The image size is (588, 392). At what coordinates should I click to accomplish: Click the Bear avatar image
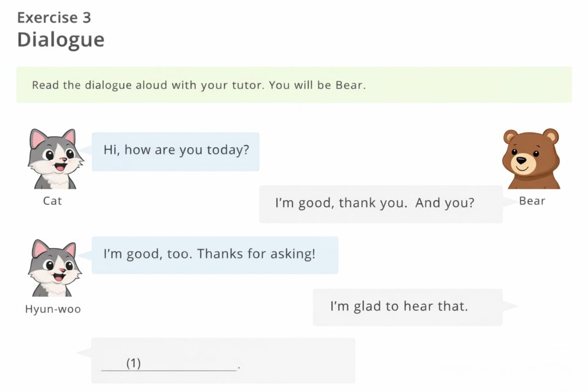coord(531,159)
